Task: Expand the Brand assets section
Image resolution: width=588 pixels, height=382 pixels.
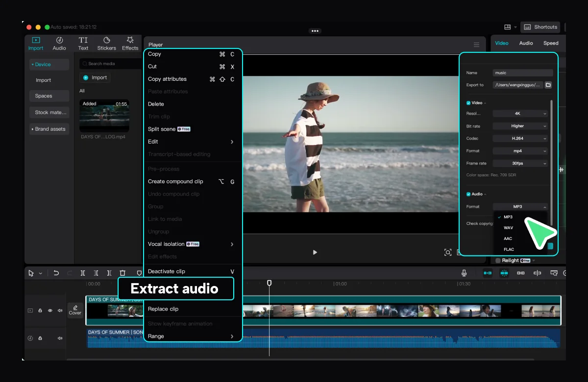Action: 49,129
